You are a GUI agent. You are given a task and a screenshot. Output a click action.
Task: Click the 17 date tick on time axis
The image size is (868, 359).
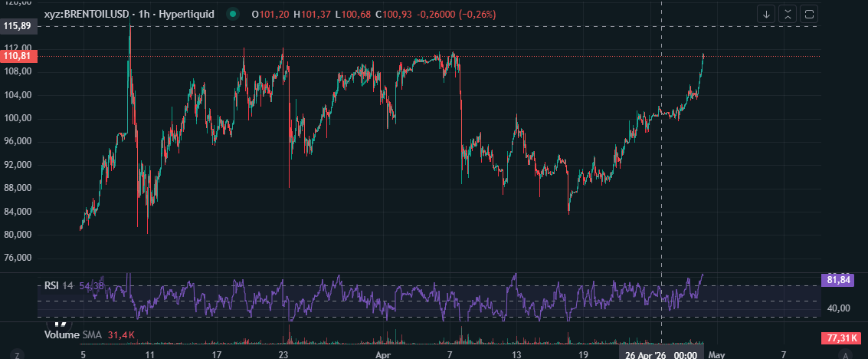(x=217, y=354)
